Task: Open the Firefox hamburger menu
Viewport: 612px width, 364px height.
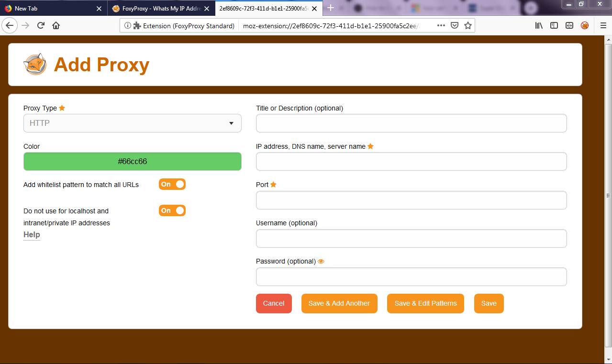Action: 603,25
